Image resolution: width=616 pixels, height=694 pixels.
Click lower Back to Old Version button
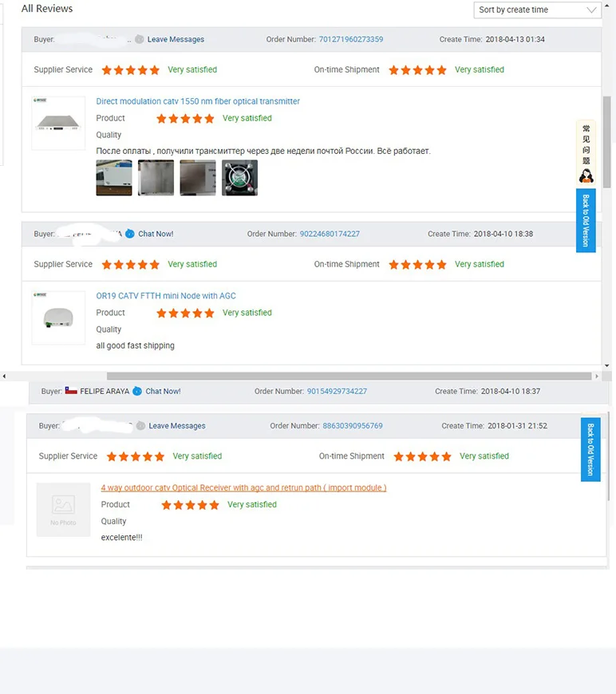[590, 449]
